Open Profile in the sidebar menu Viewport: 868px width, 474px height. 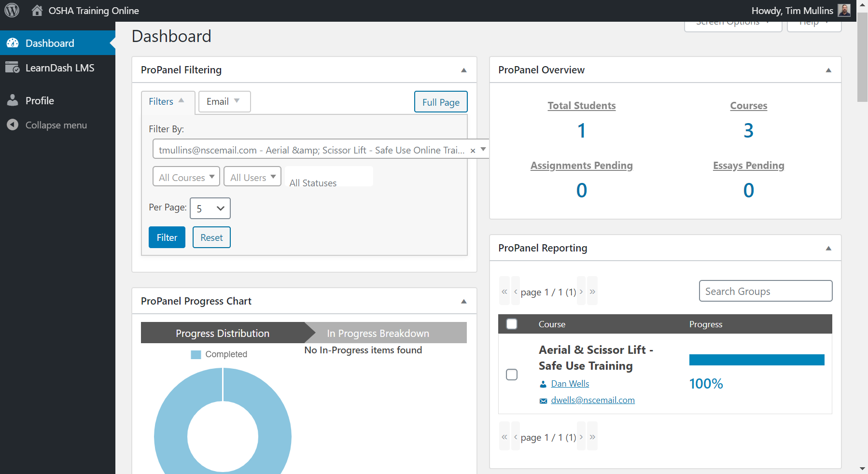[x=57, y=100]
